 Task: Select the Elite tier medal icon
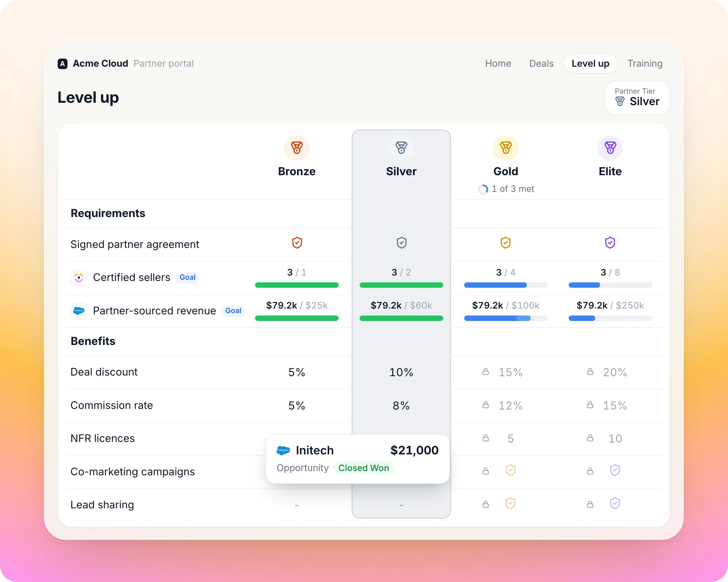(610, 148)
